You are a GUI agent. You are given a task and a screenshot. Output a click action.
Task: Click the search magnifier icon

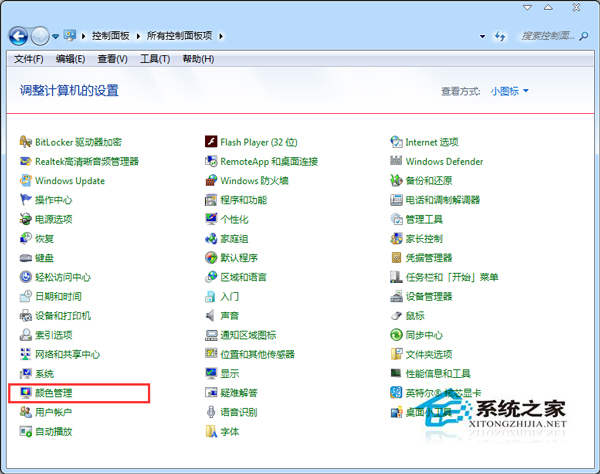(x=584, y=36)
